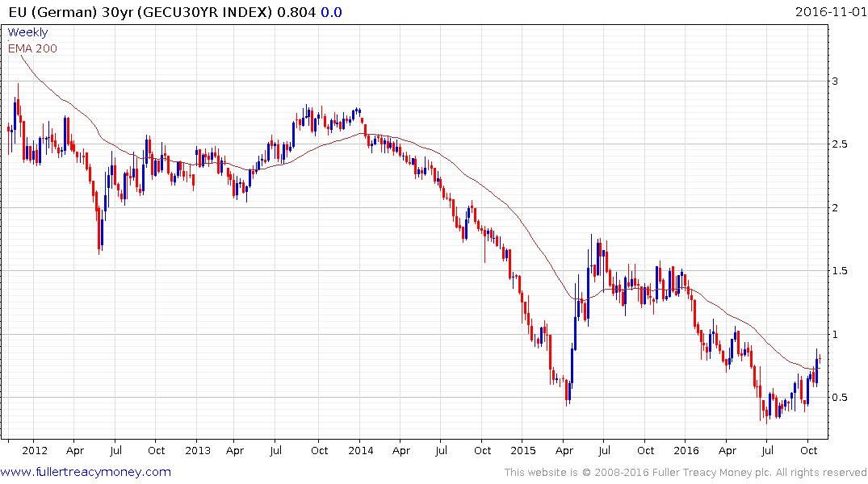Select the y-axis label 1
Screen dimensions: 868x484
(836, 334)
